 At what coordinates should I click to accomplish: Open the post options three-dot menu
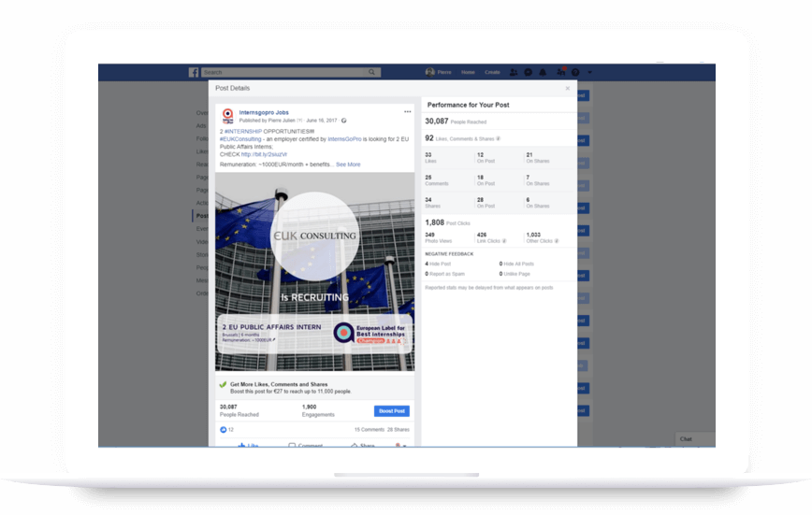[408, 112]
